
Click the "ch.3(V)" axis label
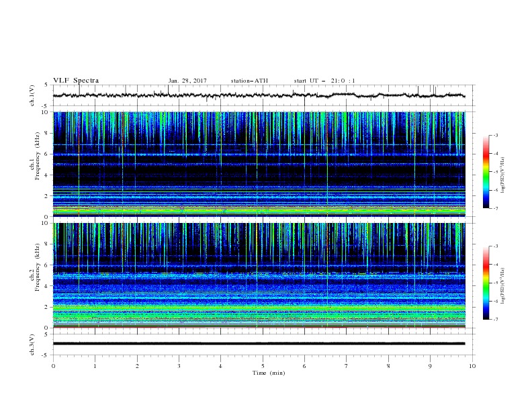point(32,345)
